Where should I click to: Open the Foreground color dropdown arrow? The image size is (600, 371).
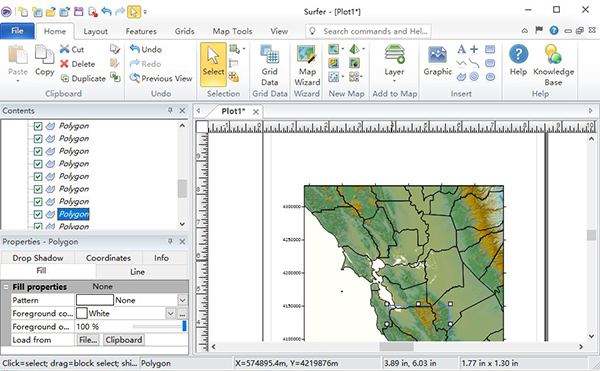tap(171, 313)
